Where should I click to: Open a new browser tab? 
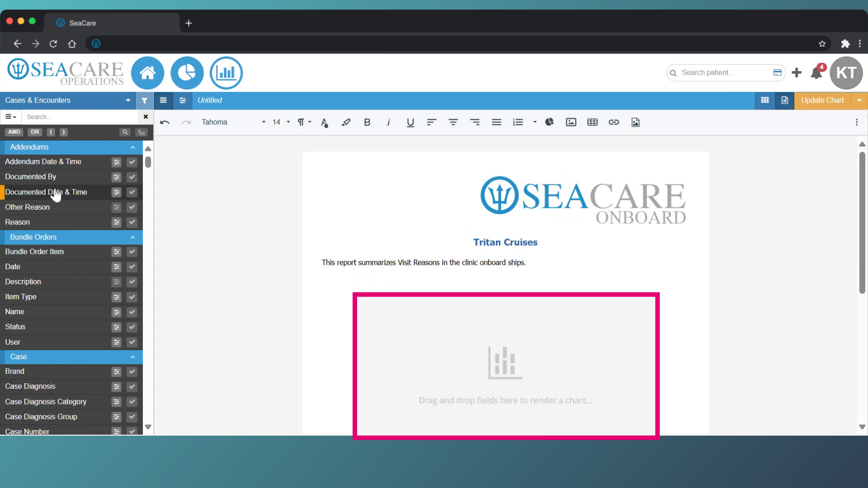pos(189,23)
